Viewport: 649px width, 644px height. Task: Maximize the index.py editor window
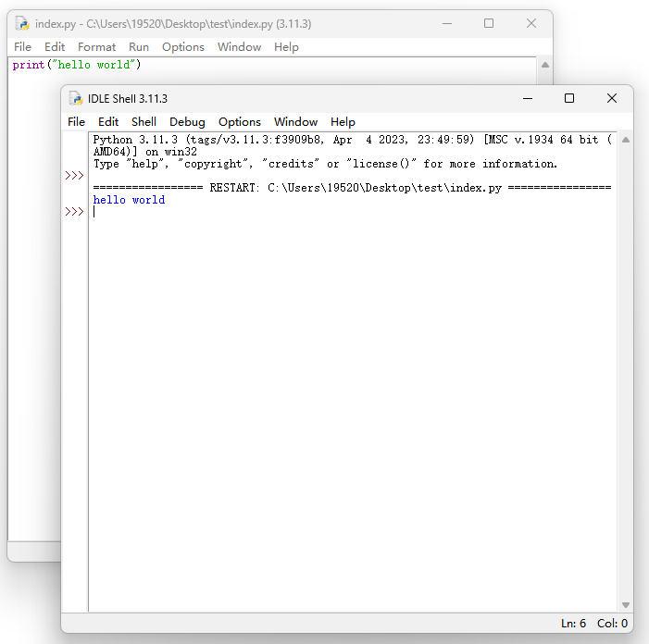tap(489, 23)
